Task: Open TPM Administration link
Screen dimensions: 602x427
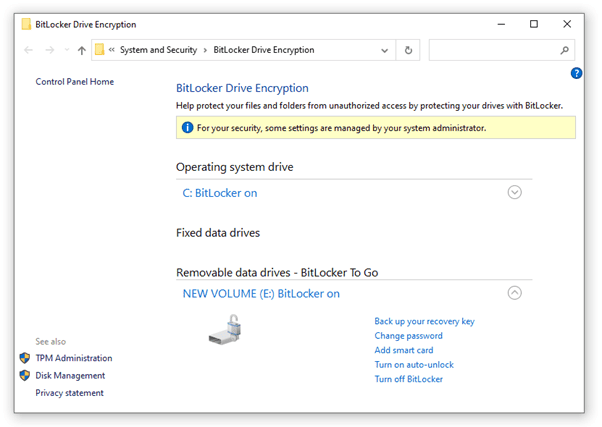Action: pyautogui.click(x=74, y=358)
